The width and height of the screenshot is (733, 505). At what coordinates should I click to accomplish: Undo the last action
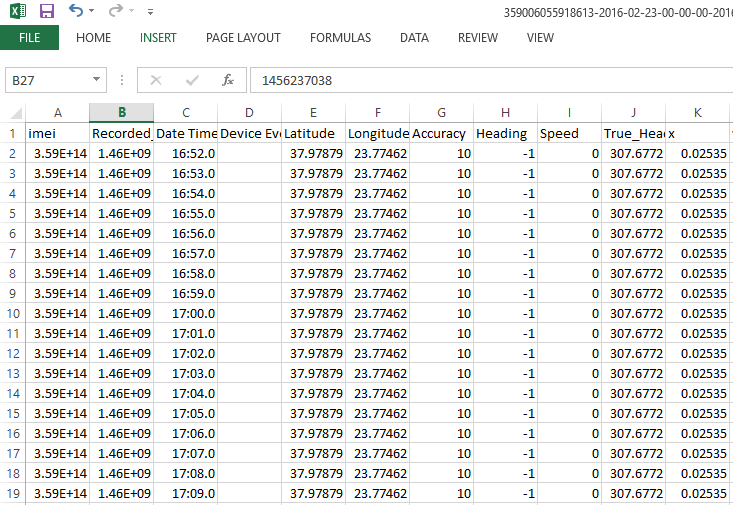[75, 10]
